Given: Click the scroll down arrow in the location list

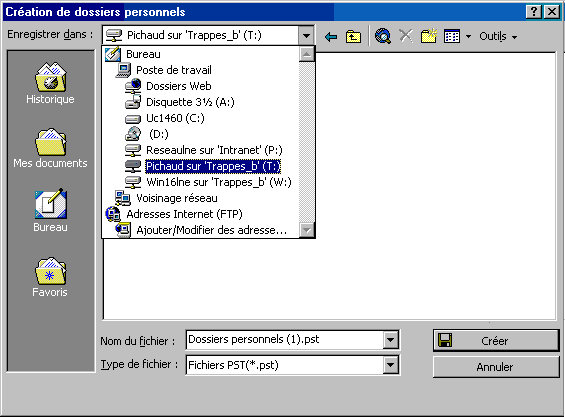Looking at the screenshot, I should point(307,230).
